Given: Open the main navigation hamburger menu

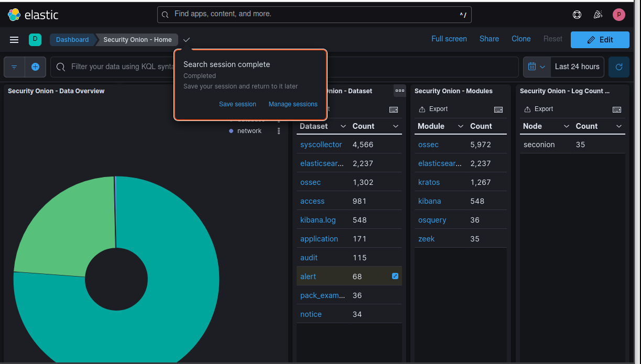Looking at the screenshot, I should click(14, 40).
